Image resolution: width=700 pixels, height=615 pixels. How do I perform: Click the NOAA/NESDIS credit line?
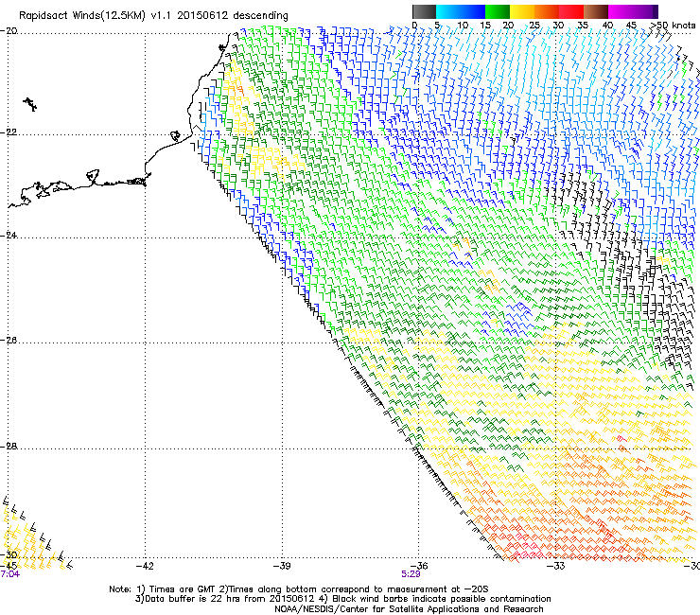tap(409, 609)
